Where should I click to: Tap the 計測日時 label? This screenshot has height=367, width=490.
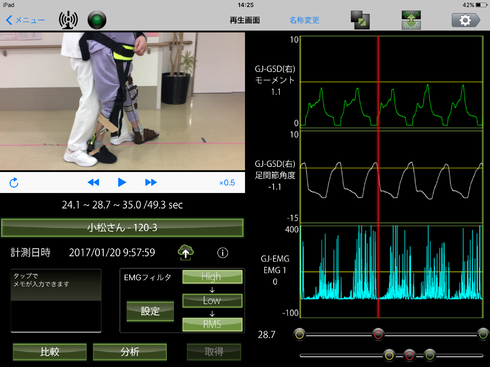(x=30, y=253)
